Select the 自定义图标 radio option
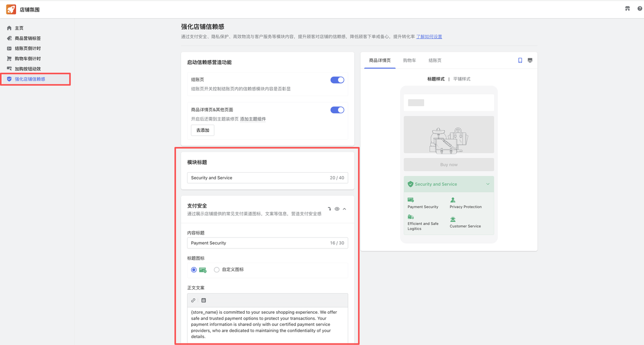This screenshot has width=644, height=345. (x=216, y=269)
